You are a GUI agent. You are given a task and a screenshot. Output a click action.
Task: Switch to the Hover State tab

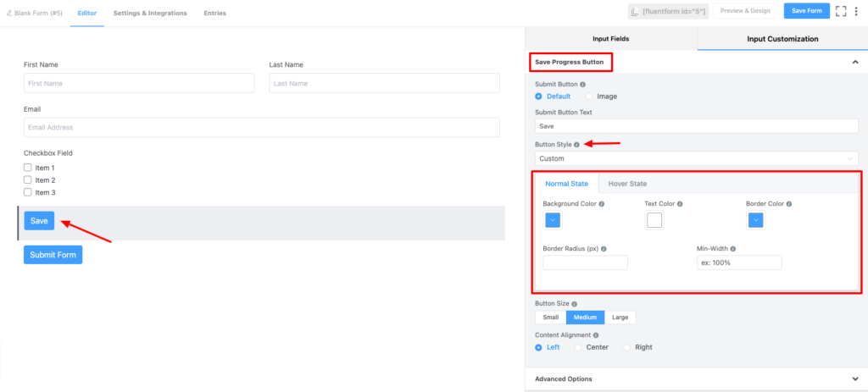coord(627,184)
